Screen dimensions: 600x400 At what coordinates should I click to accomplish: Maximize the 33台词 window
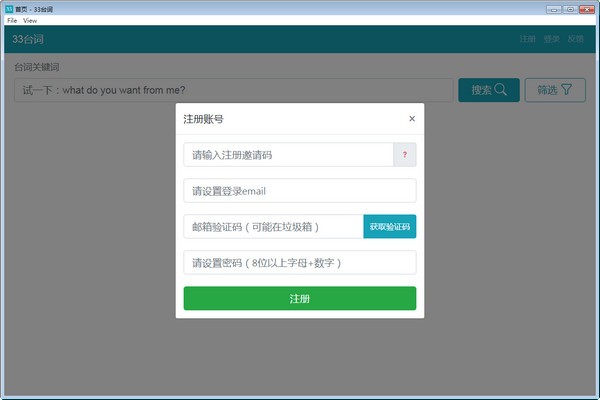570,8
